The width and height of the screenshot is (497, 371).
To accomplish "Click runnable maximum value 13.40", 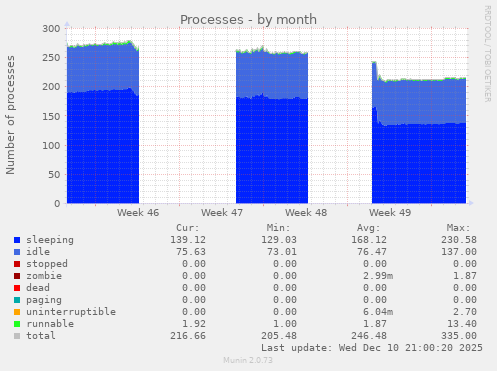I will click(x=462, y=324).
